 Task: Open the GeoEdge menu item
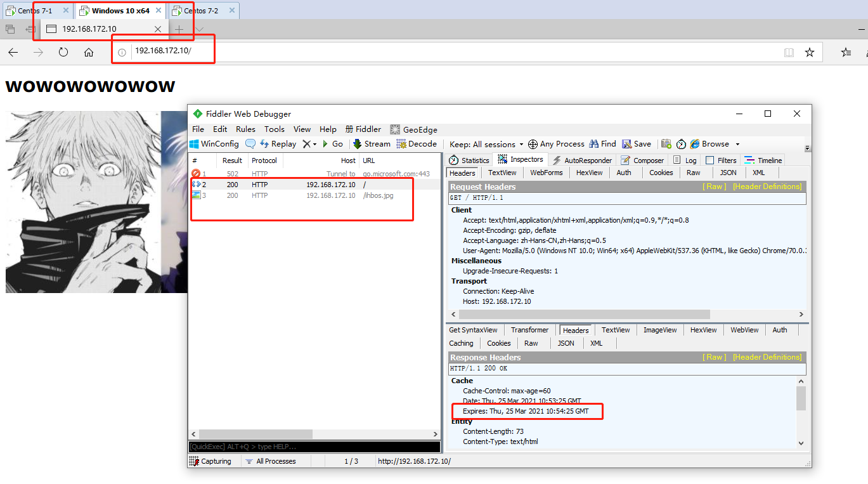[x=413, y=129]
